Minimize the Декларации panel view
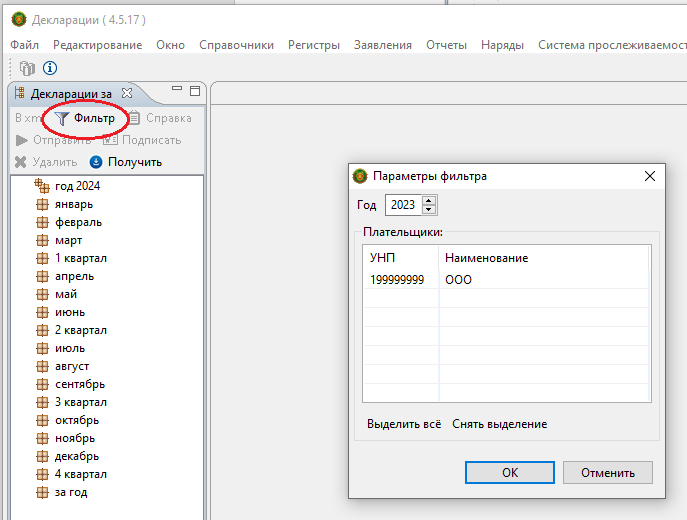The height and width of the screenshot is (520, 687). (x=176, y=91)
